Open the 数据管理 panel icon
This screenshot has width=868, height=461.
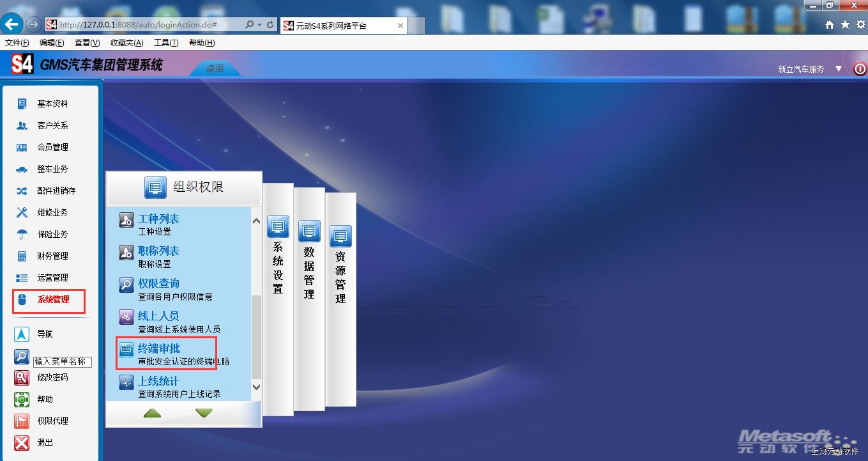click(309, 231)
